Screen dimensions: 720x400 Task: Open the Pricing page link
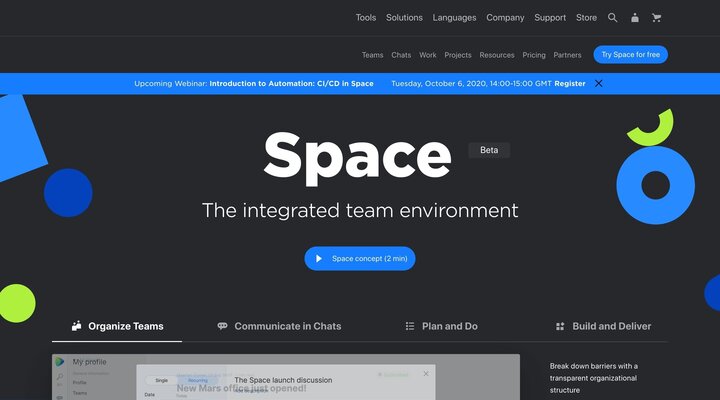(534, 55)
